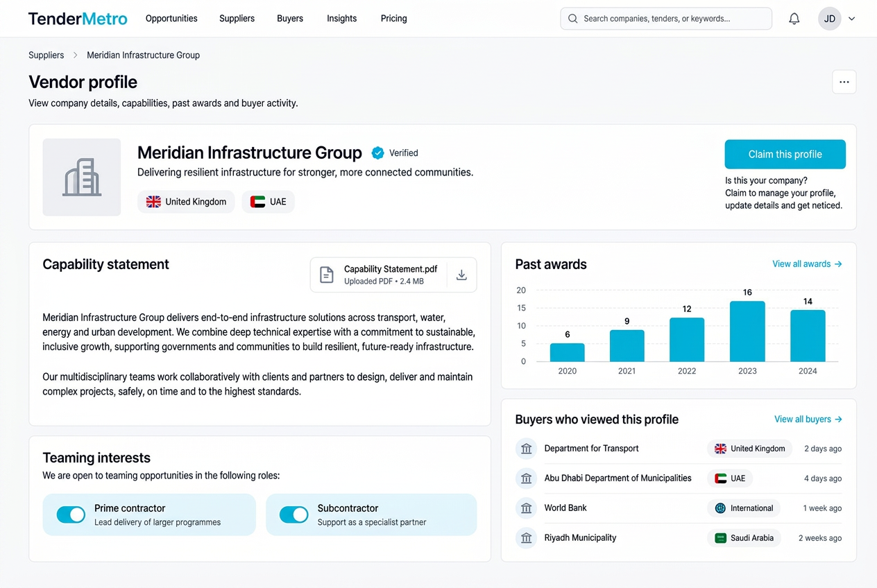The image size is (877, 588).
Task: Toggle the Subcontractor switch
Action: pyautogui.click(x=294, y=514)
